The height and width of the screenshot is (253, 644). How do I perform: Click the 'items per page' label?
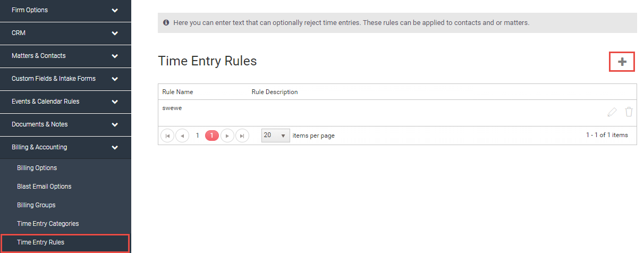[x=313, y=136]
